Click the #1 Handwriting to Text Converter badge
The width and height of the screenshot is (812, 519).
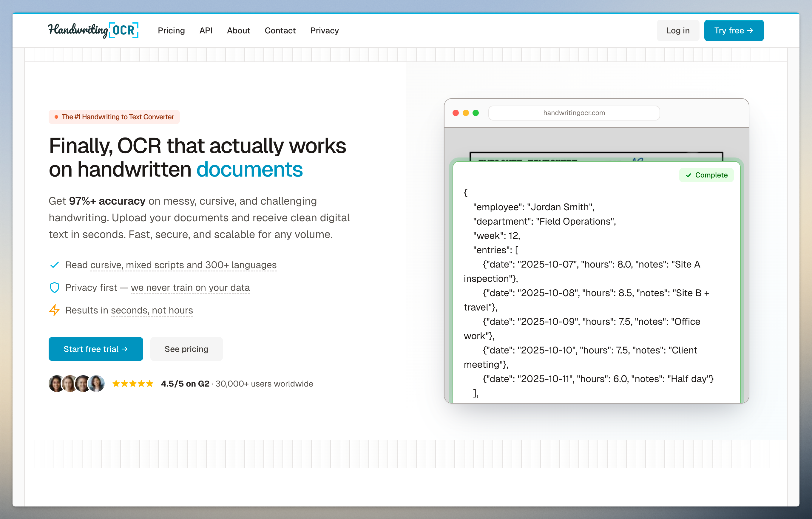(x=114, y=117)
